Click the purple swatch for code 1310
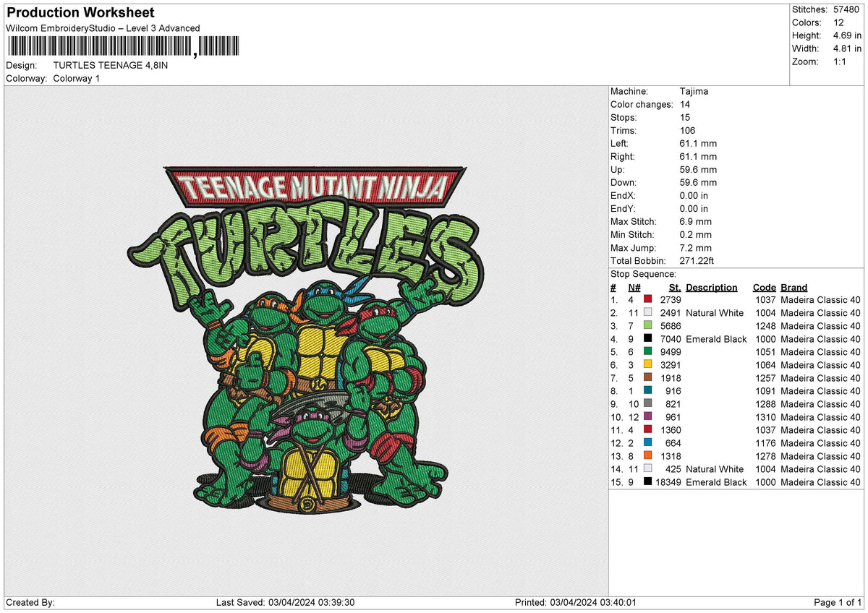Viewport: 868px width, 613px height. click(x=648, y=416)
